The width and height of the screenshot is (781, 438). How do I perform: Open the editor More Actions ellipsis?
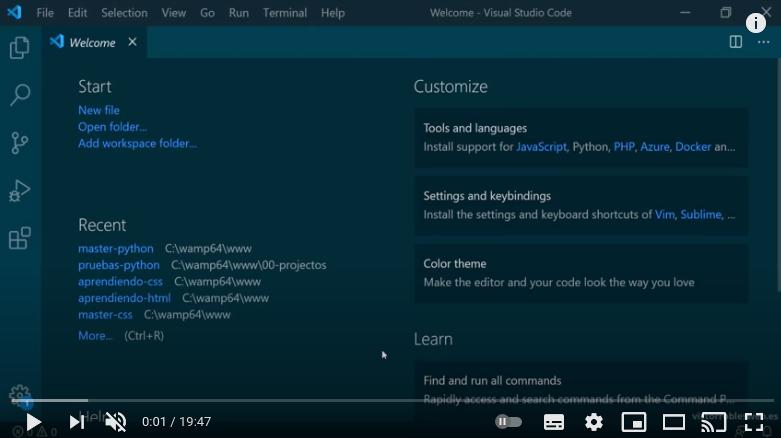(763, 42)
